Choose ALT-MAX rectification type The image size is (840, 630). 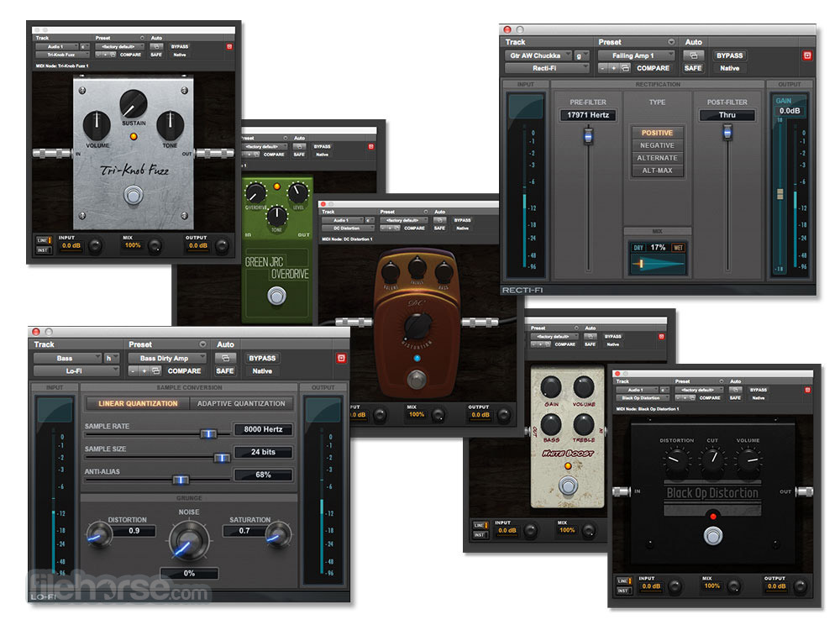click(658, 171)
